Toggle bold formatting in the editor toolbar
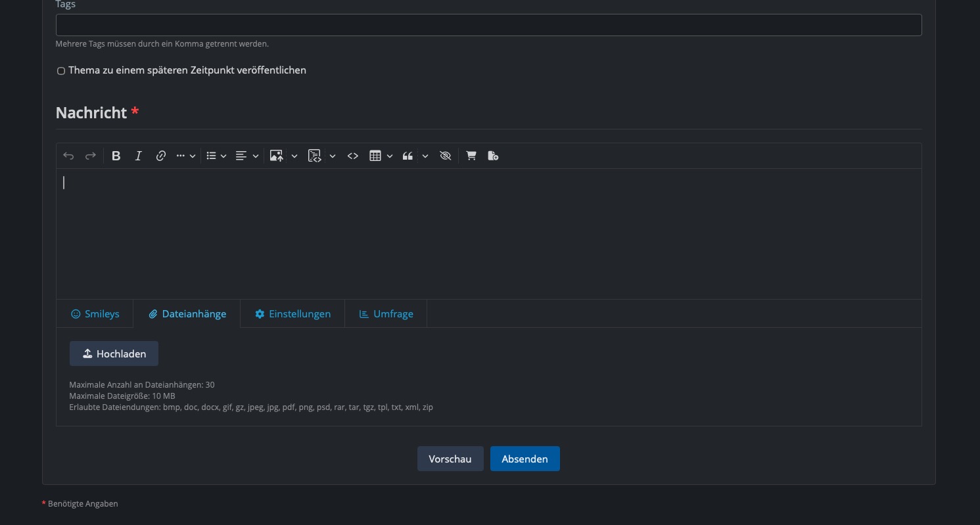The height and width of the screenshot is (525, 980). coord(116,156)
